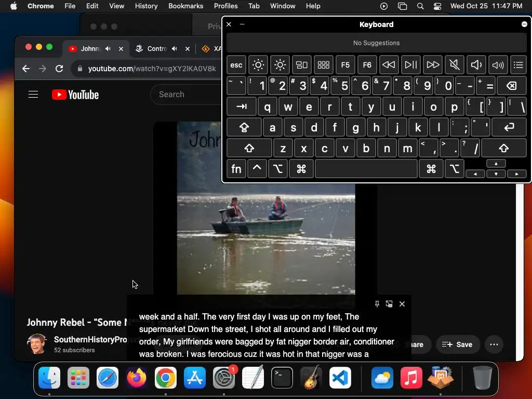
Task: Tap backspace delete key on Keyboard
Action: [512, 86]
